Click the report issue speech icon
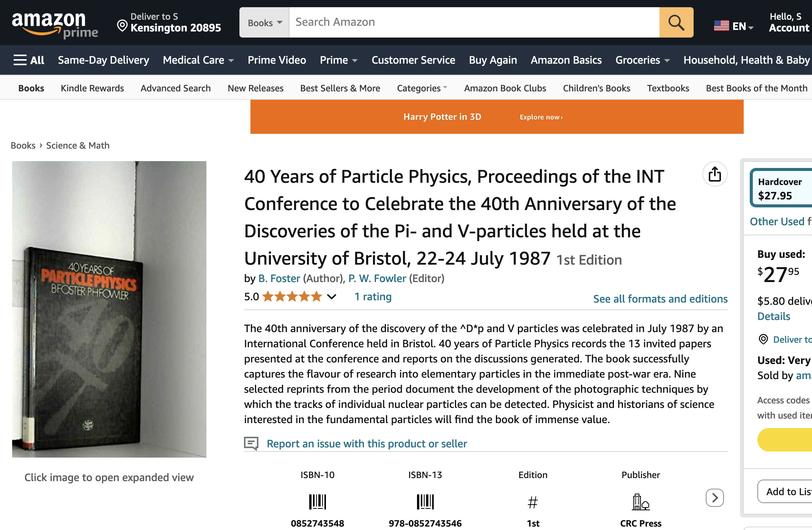812x530 pixels. [251, 443]
